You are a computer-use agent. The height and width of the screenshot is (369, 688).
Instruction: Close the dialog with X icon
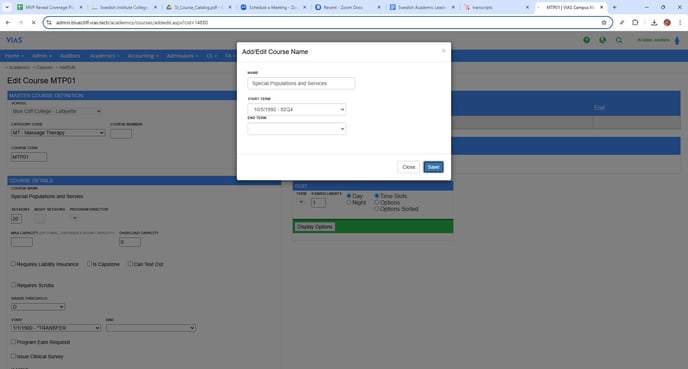point(443,51)
